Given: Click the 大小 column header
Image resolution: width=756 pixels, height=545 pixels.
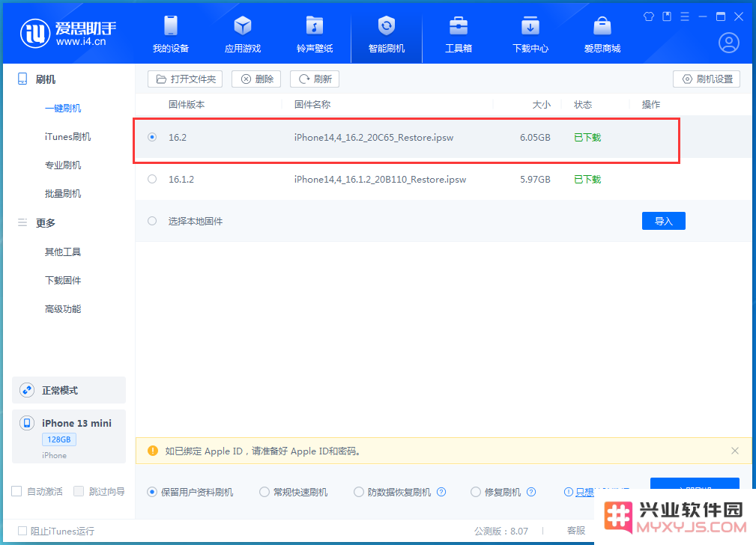Looking at the screenshot, I should pyautogui.click(x=541, y=105).
